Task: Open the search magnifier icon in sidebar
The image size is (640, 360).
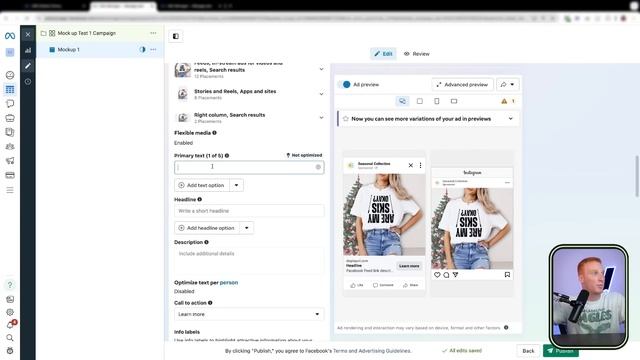Action: (10, 338)
